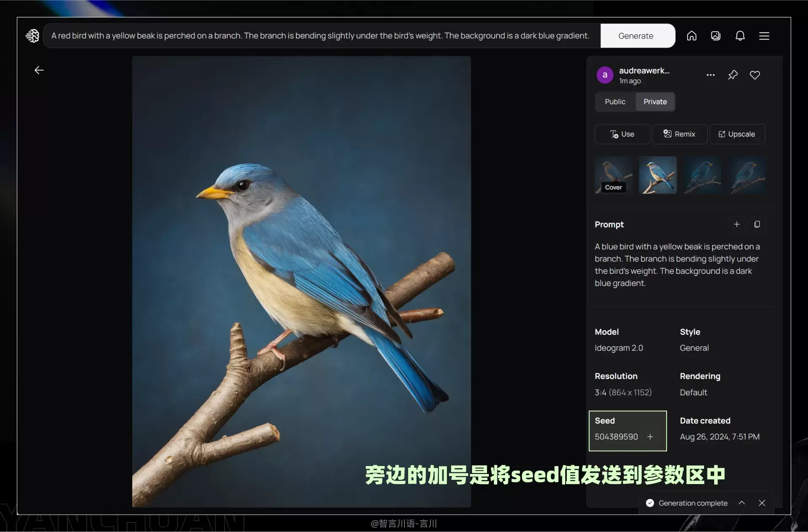Open the audreawerk... username link

click(644, 71)
